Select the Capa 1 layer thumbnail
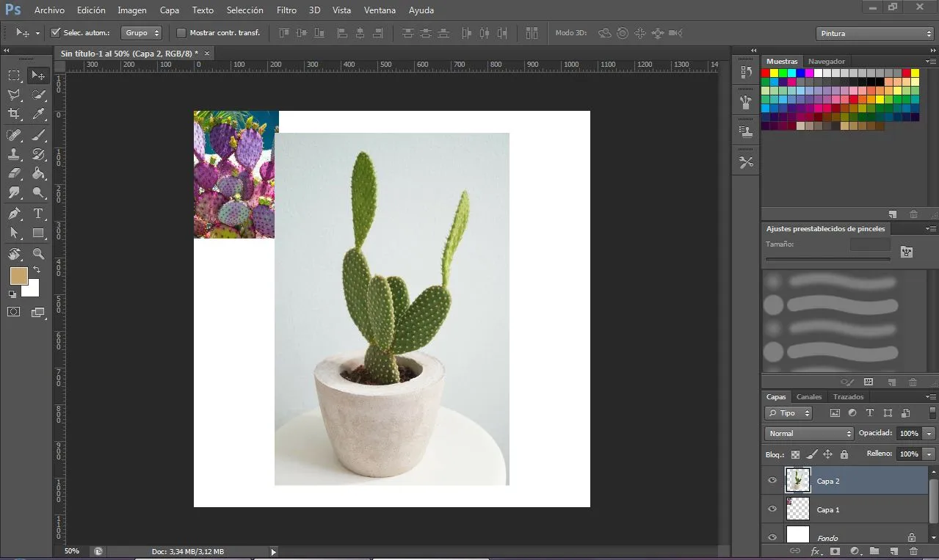Screen dimensions: 939x560 [798, 509]
